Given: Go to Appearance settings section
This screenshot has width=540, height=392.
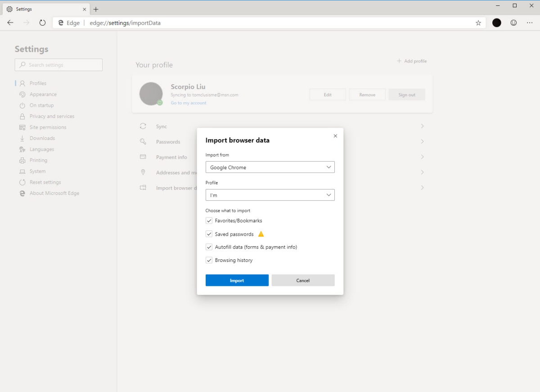Looking at the screenshot, I should pos(43,95).
